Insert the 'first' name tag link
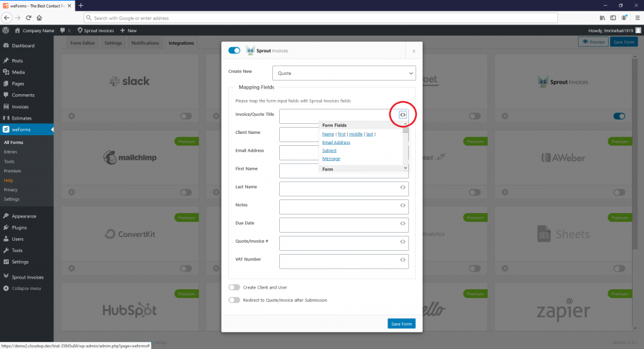 [x=341, y=135]
